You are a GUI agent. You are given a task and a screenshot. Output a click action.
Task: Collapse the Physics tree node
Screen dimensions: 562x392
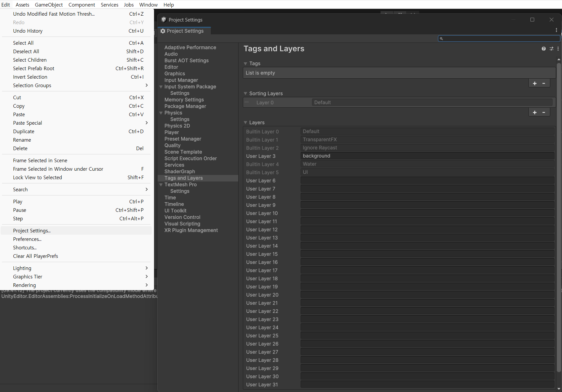pos(161,113)
